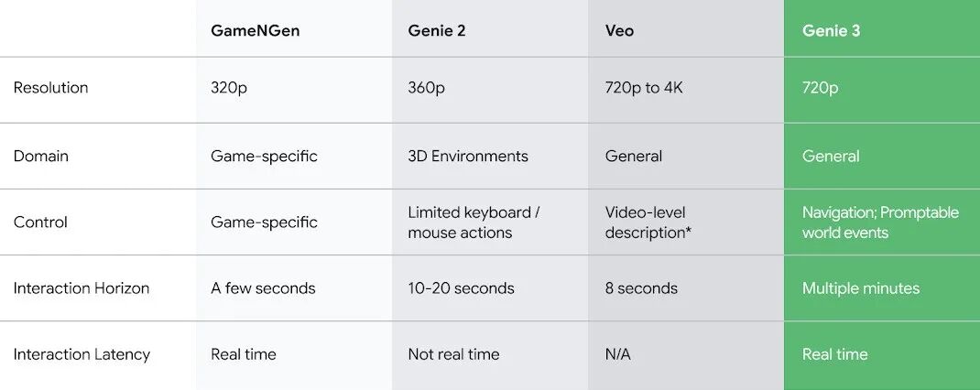
Task: Click the 320p resolution cell
Action: (x=230, y=88)
